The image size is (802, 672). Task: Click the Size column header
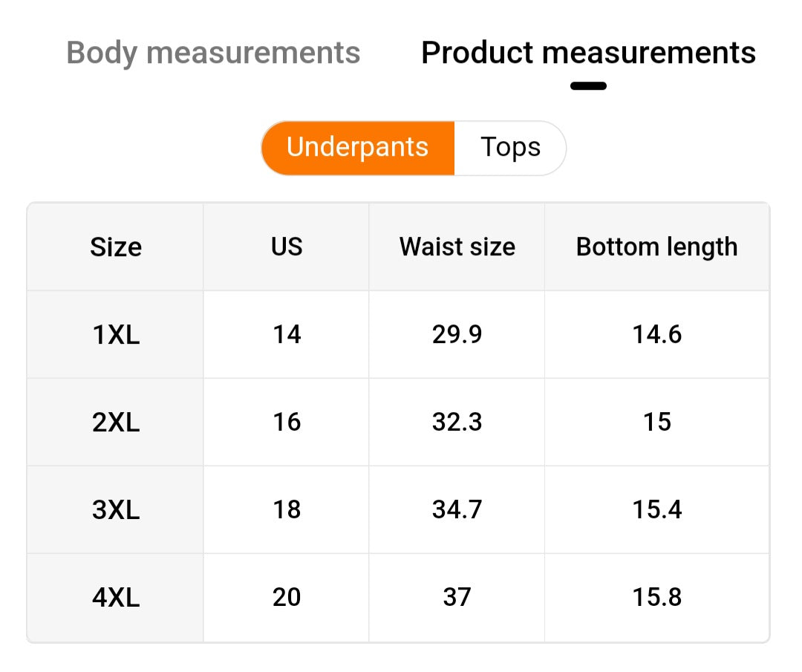coord(116,247)
